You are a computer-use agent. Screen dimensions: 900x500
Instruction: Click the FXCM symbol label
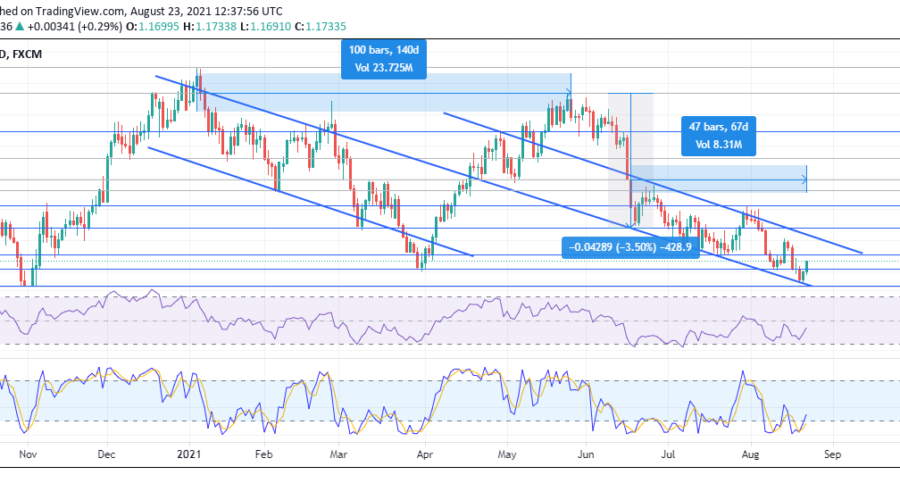pyautogui.click(x=27, y=54)
